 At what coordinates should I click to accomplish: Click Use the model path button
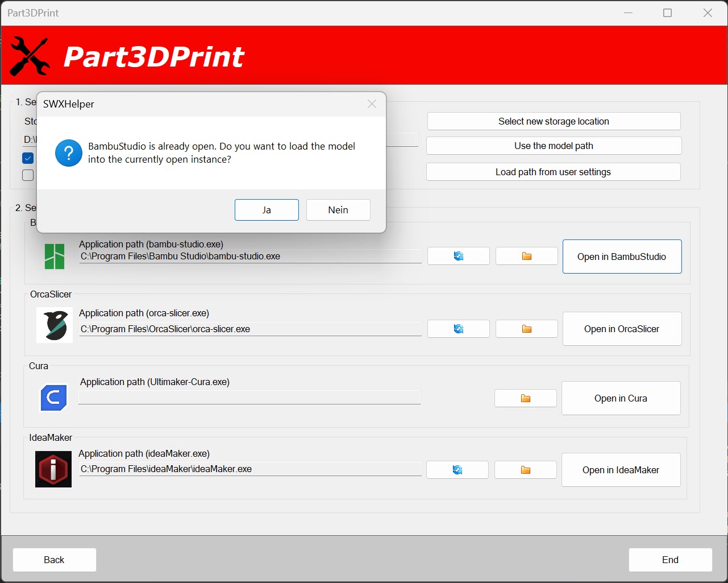pyautogui.click(x=554, y=146)
